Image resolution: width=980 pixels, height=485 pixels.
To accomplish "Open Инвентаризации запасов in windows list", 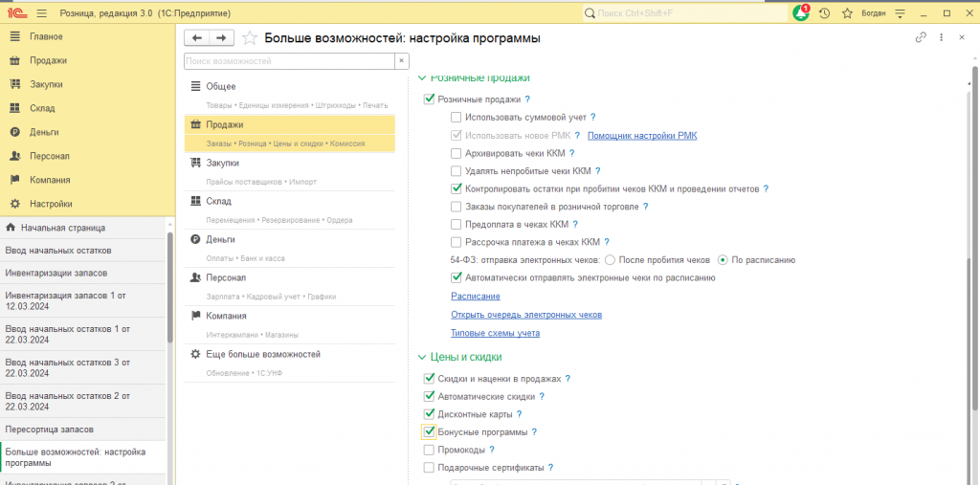I will click(82, 274).
